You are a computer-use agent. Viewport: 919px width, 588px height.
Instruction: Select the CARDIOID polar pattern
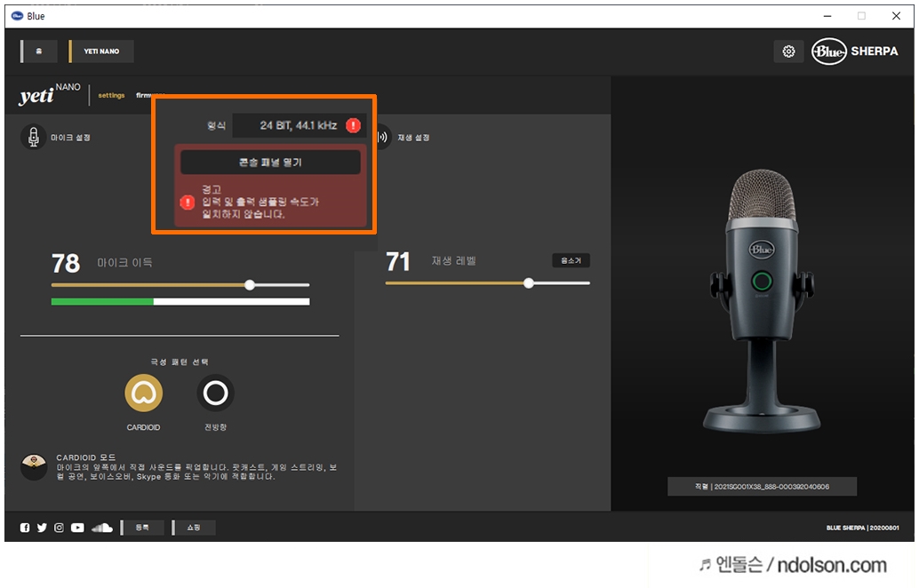coord(144,393)
